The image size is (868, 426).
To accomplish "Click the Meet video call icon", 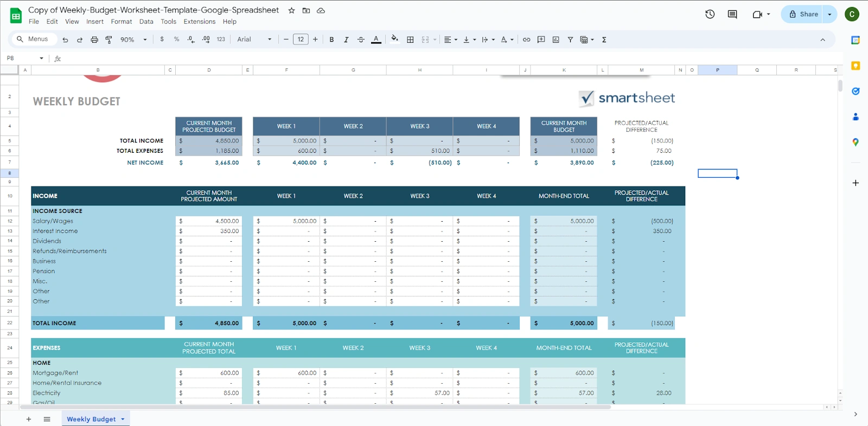I will [758, 14].
